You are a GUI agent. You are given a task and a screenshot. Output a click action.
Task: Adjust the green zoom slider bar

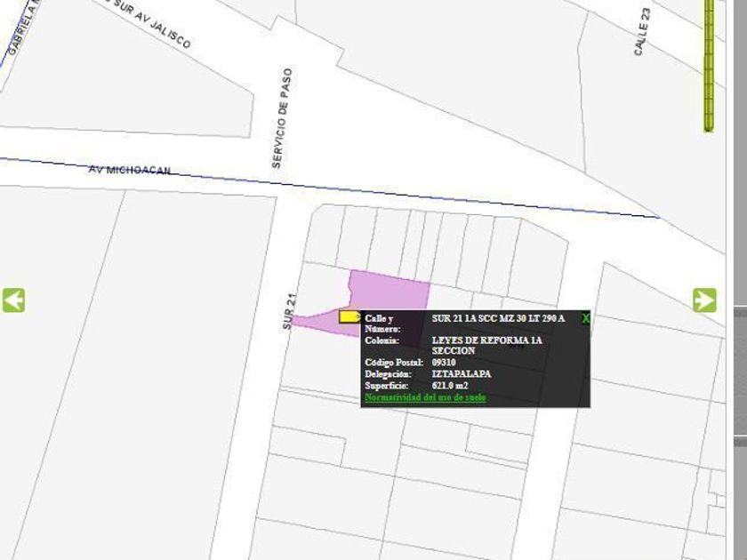pos(709,66)
